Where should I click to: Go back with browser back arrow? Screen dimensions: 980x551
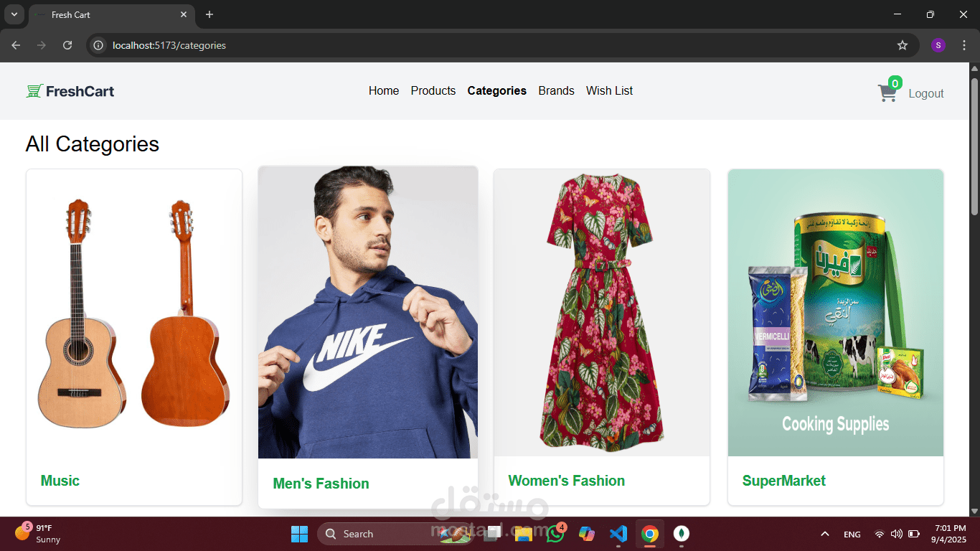[16, 45]
